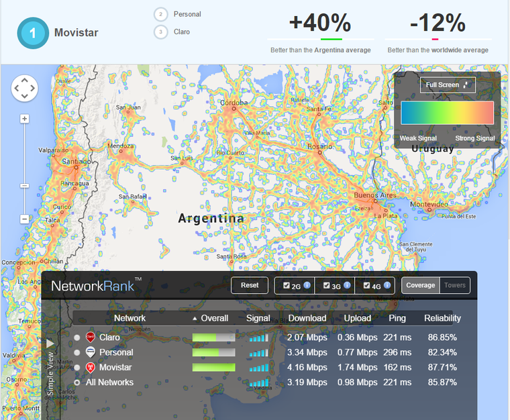510x420 pixels.
Task: Select the All Networks radio button
Action: (76, 382)
